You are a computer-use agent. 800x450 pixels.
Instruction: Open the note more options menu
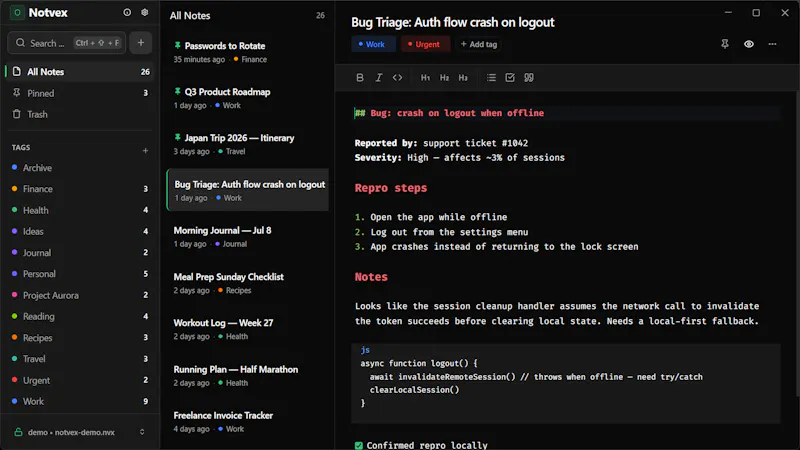point(772,44)
